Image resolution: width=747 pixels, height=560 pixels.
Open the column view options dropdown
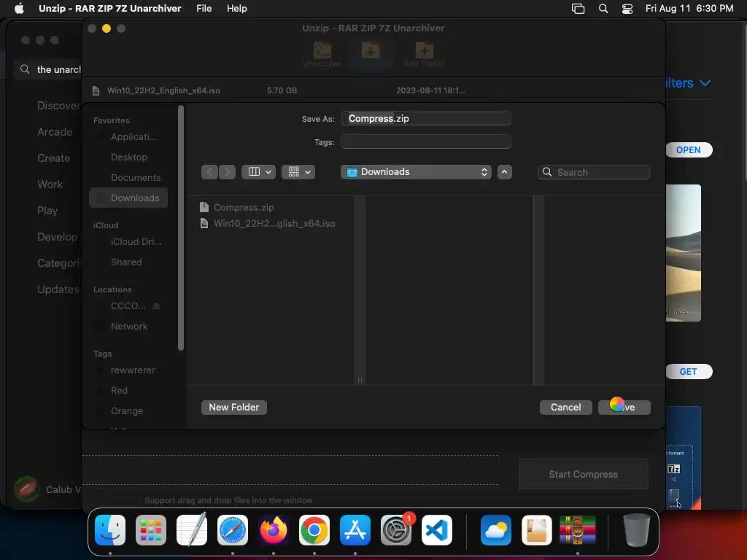click(259, 172)
